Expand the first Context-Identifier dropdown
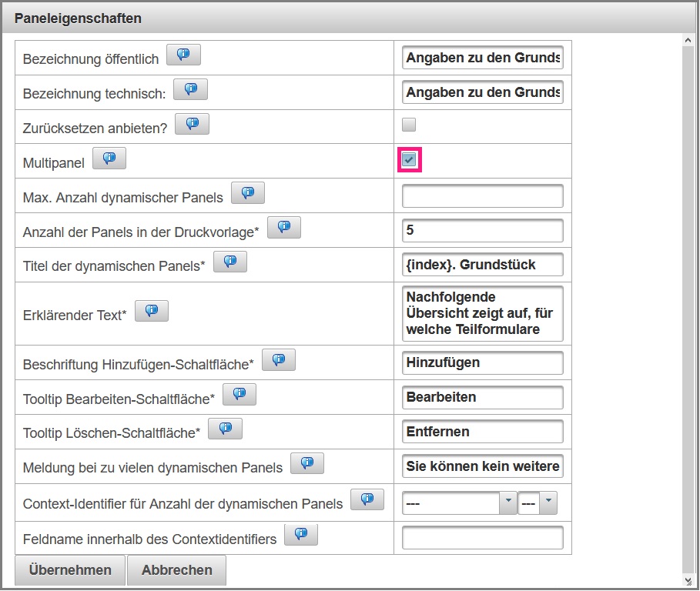The width and height of the screenshot is (700, 591). 460,503
